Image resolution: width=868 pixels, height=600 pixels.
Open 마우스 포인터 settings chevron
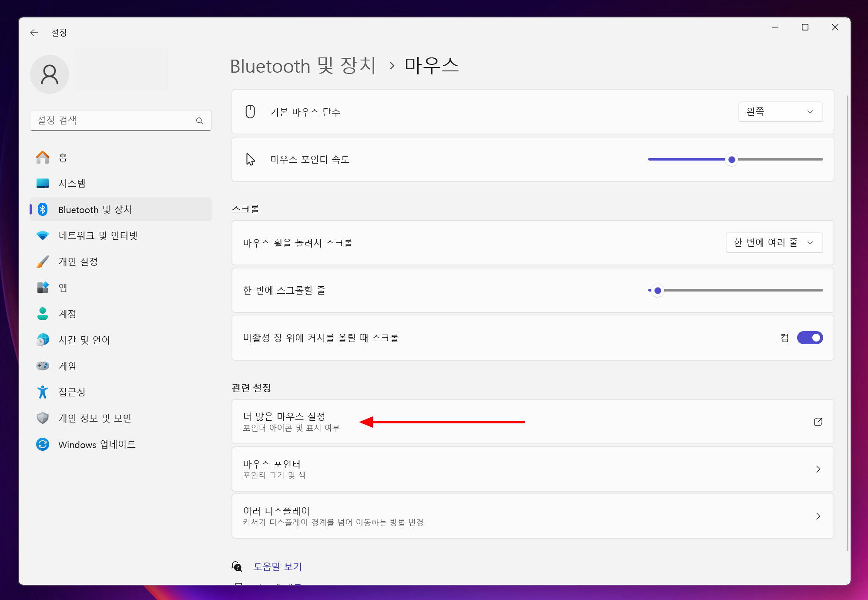click(818, 469)
